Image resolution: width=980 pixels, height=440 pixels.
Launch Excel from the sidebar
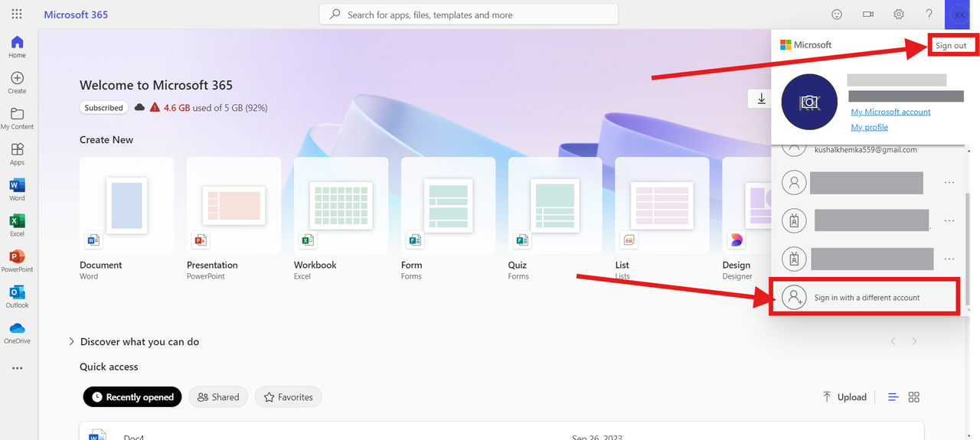pos(17,226)
